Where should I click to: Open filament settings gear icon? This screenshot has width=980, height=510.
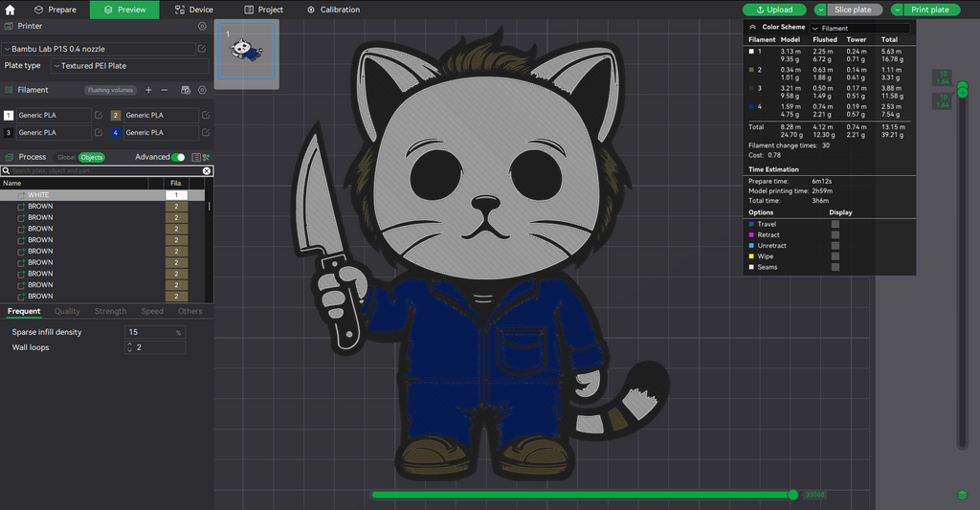[202, 90]
